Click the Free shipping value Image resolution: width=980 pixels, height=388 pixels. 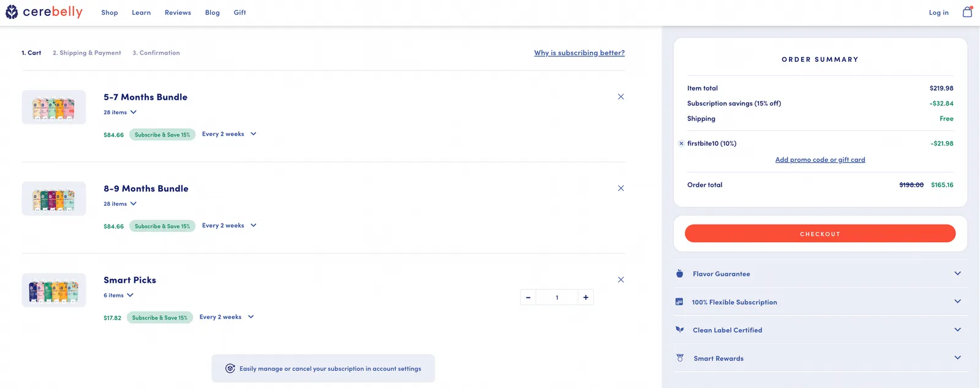pos(946,119)
